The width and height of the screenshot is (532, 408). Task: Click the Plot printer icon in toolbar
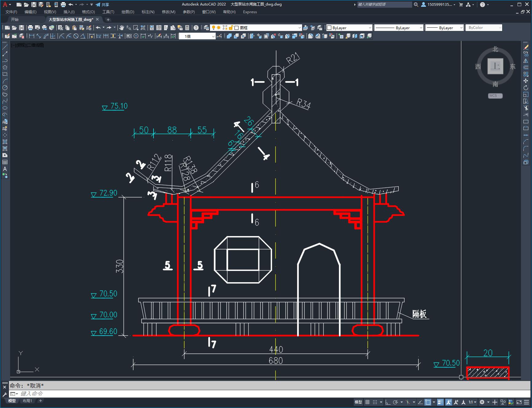point(30,28)
